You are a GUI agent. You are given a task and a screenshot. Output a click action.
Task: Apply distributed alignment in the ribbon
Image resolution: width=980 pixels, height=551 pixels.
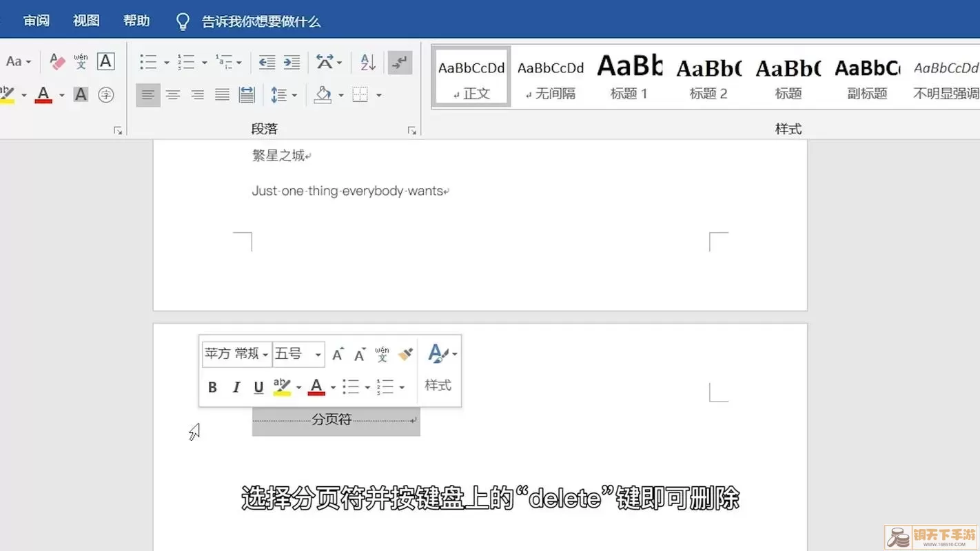[x=247, y=94]
